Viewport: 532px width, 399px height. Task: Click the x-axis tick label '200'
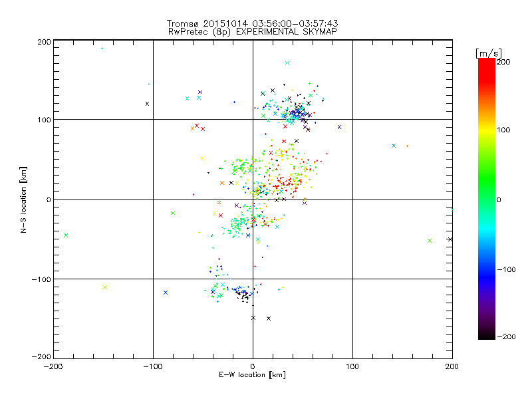[x=452, y=366]
